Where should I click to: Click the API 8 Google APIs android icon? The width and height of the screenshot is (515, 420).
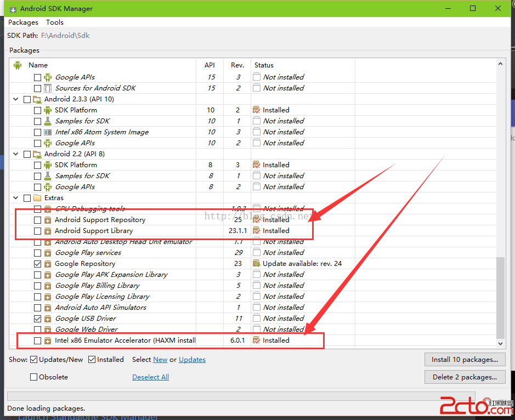point(48,187)
